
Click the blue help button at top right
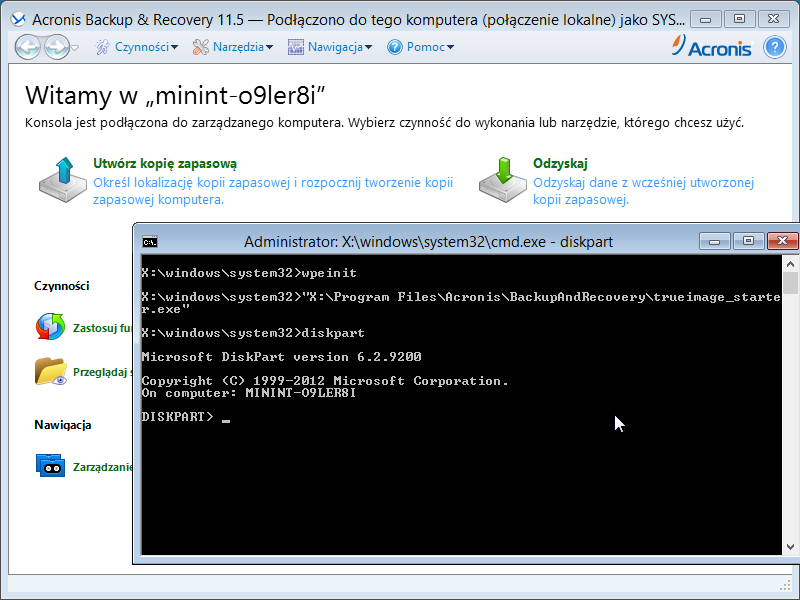coord(774,47)
